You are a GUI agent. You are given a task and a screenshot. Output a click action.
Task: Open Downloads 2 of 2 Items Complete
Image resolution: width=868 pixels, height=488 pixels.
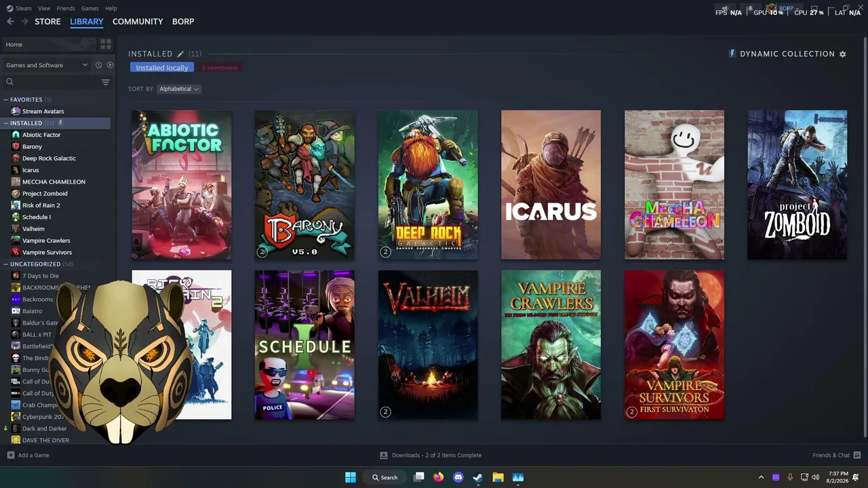437,455
